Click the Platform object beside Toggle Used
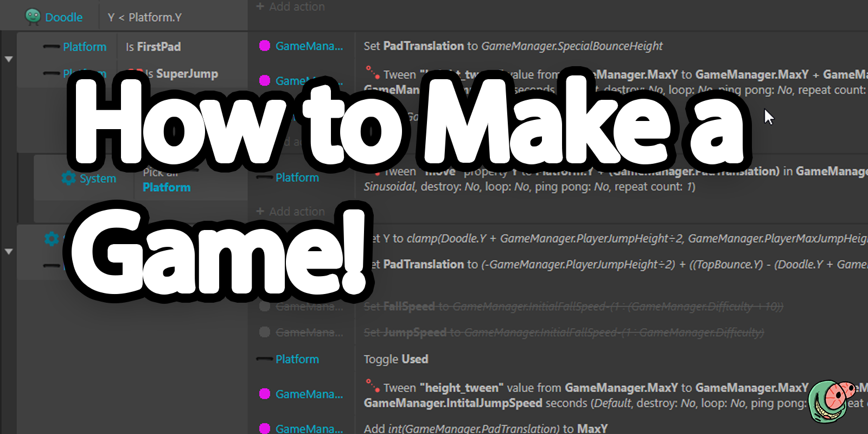This screenshot has width=868, height=434. pos(297,359)
